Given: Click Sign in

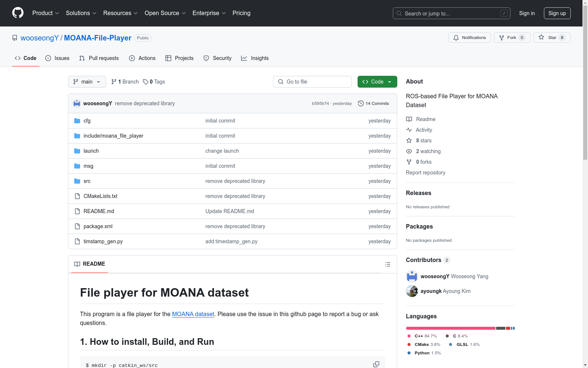Looking at the screenshot, I should pyautogui.click(x=527, y=13).
